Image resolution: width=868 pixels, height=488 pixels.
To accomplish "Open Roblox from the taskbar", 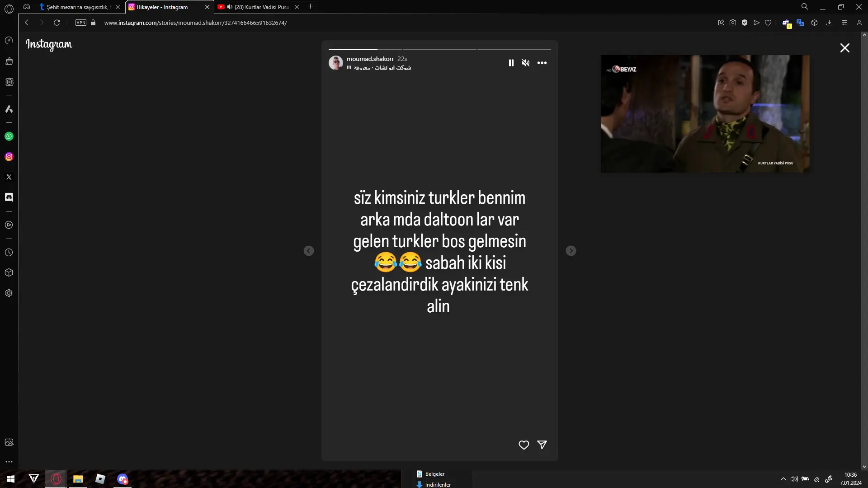I will [100, 479].
